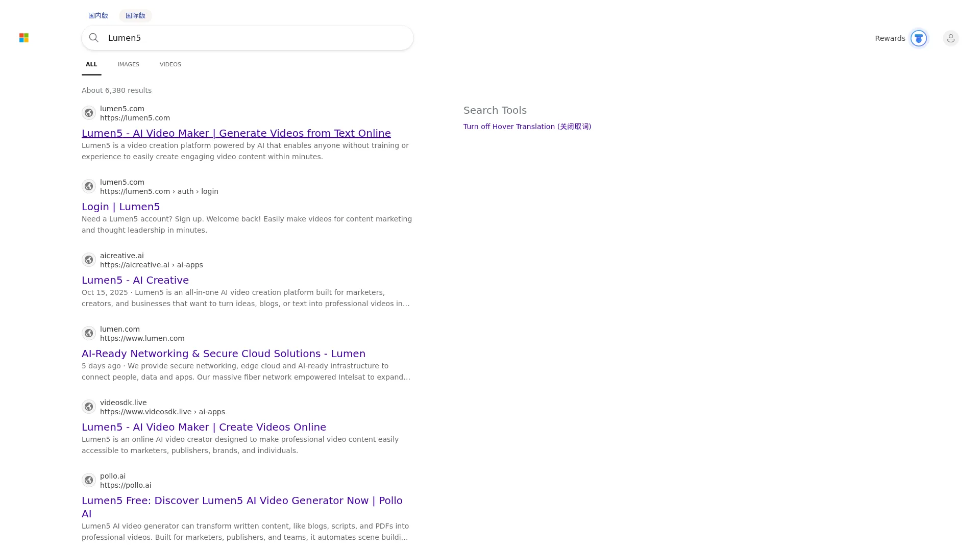Click the Rewards label

point(890,38)
